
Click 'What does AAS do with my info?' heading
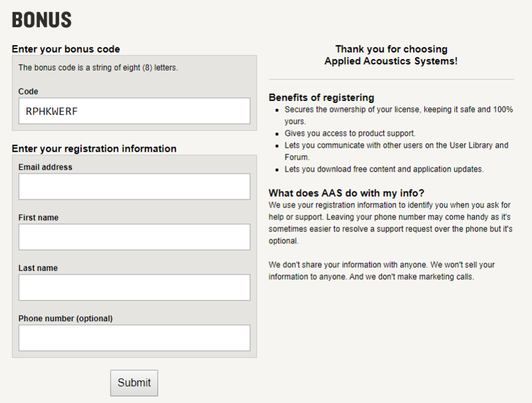click(346, 193)
